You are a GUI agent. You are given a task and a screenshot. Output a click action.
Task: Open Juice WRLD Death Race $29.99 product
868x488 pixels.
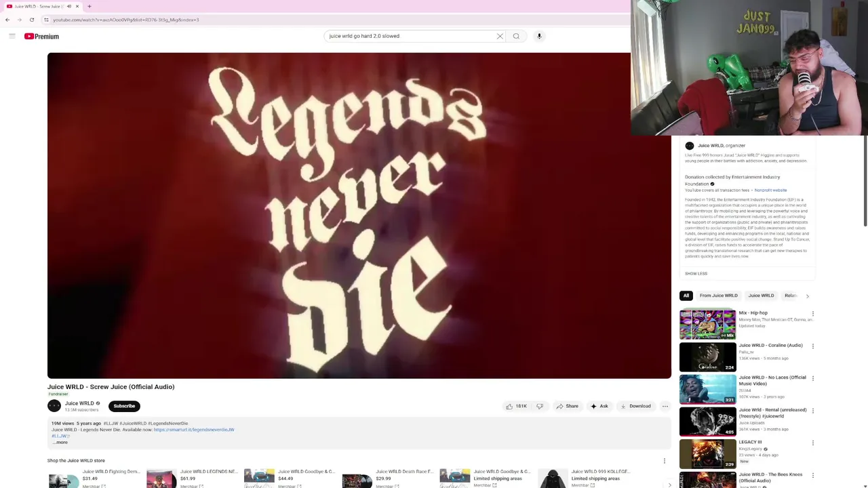pos(389,479)
